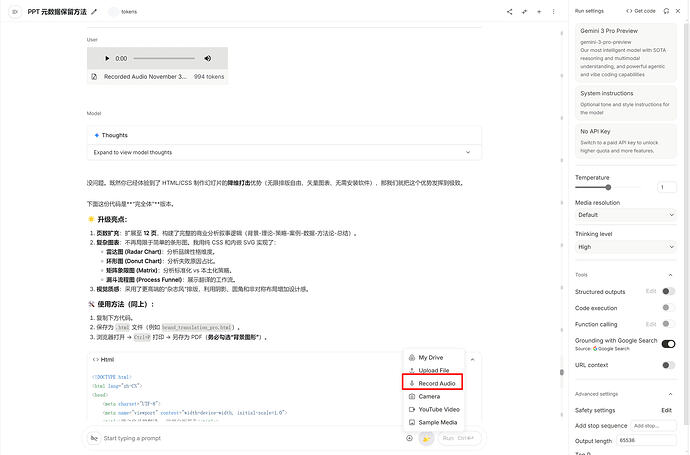The image size is (690, 455).
Task: Choose Camera from insert menu
Action: [433, 396]
